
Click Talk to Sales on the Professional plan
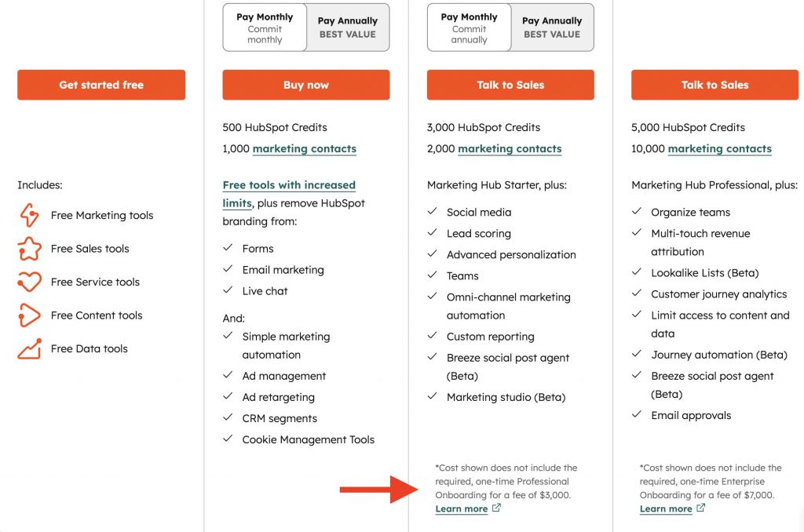[510, 85]
